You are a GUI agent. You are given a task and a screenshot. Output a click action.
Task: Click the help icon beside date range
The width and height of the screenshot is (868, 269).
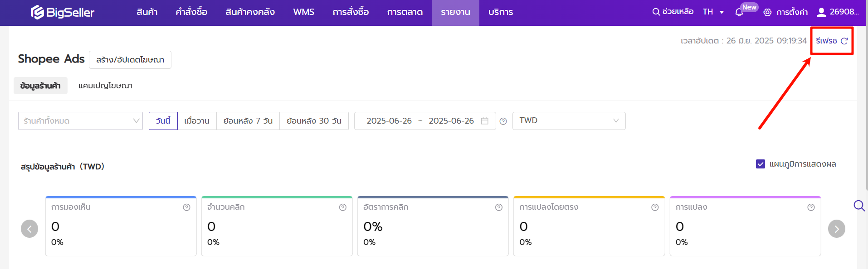(x=503, y=121)
